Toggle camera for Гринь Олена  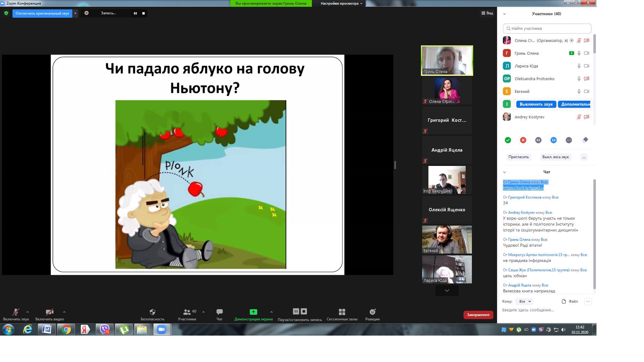(586, 53)
